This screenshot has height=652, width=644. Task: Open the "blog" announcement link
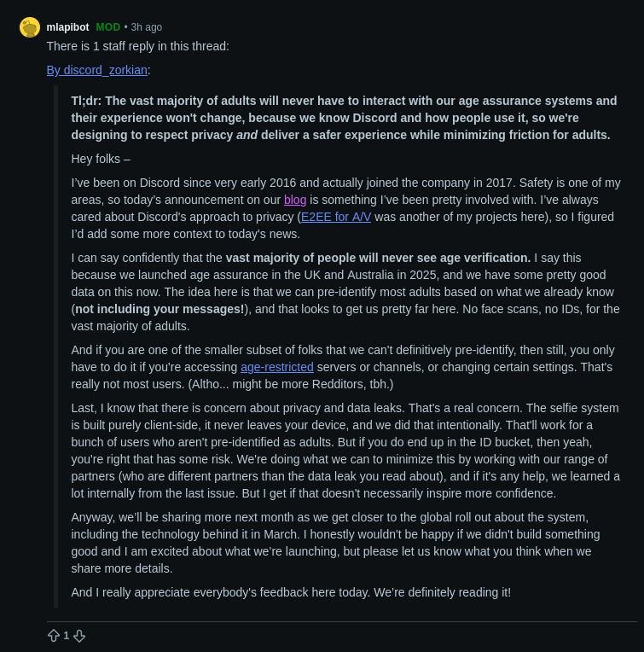tap(295, 200)
